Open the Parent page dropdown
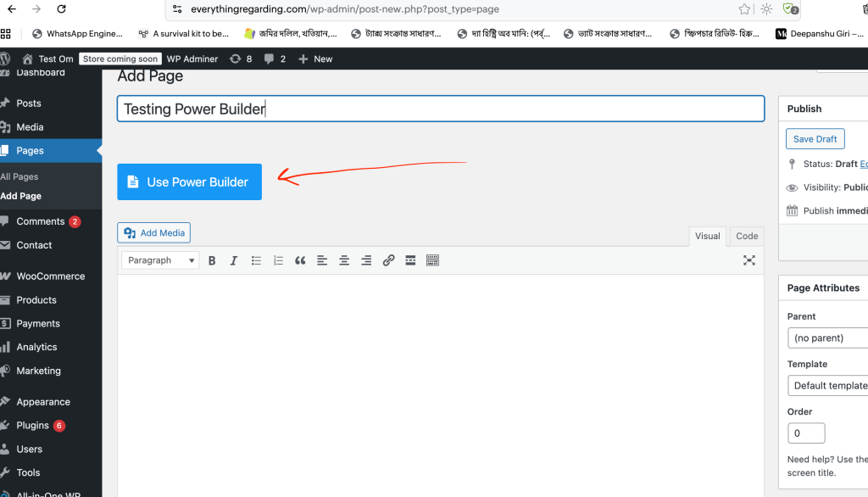This screenshot has width=868, height=497. (x=827, y=338)
